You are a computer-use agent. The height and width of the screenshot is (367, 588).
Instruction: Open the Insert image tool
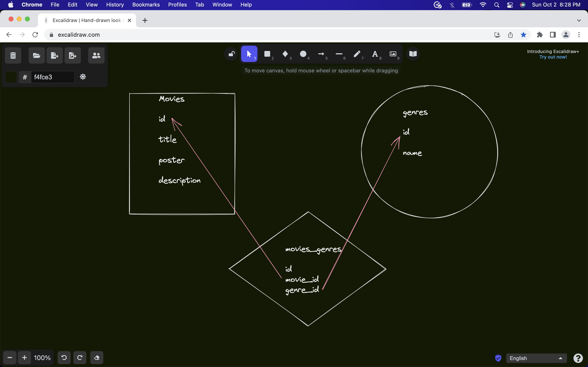pos(393,54)
